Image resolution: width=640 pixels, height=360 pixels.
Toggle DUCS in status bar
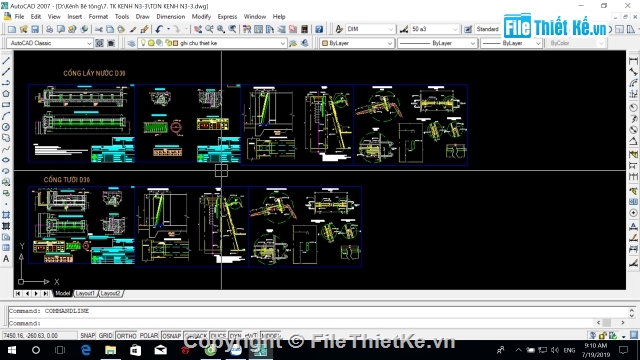(218, 336)
